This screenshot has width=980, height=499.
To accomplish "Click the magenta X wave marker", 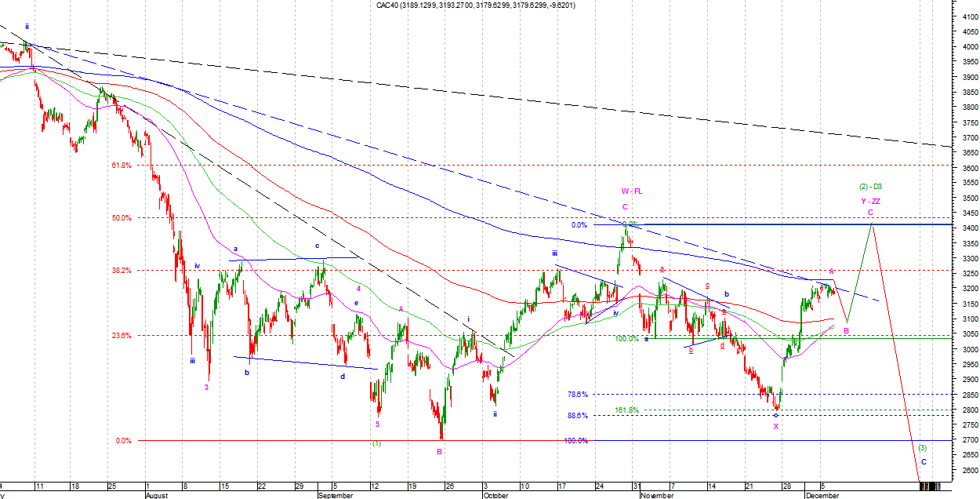I will (776, 426).
